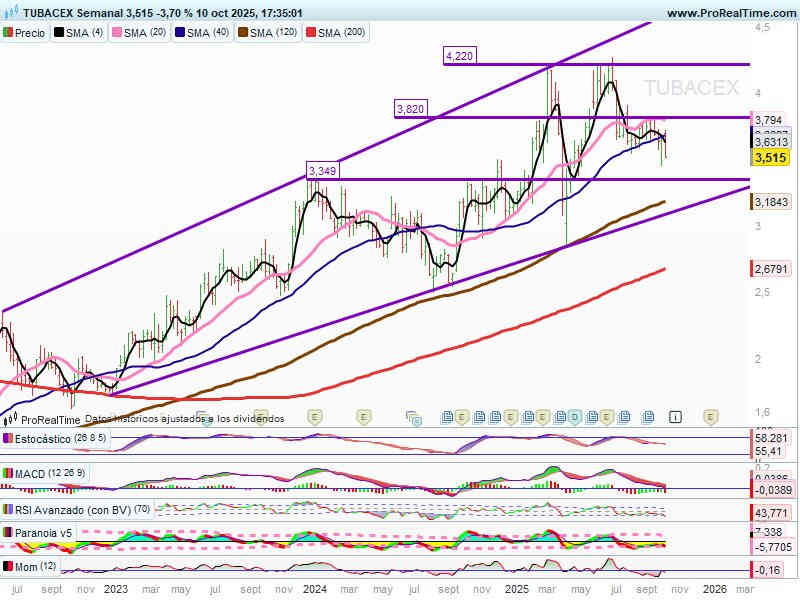
Task: Click the yellow 3,515 current price tag
Action: click(x=770, y=158)
